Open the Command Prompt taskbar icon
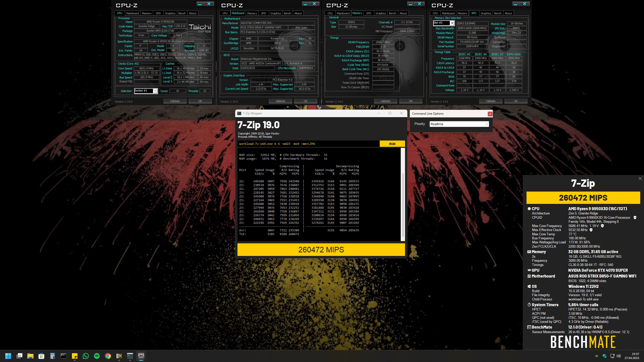Screen dimensions: 644x362 pyautogui.click(x=64, y=356)
